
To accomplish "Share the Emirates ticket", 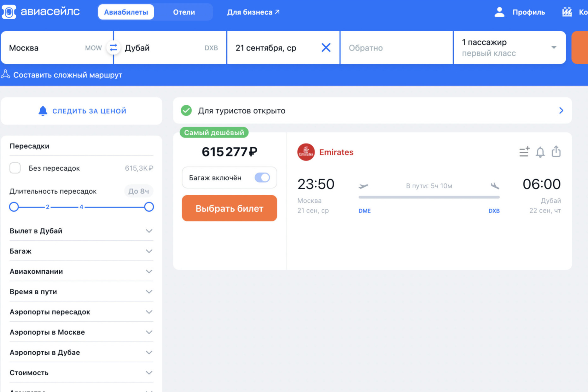I will 556,151.
